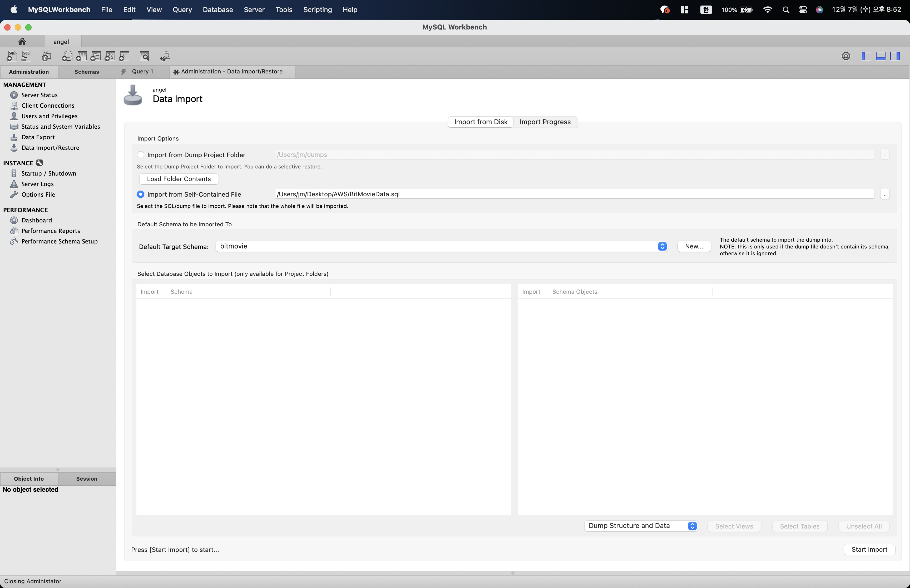Open preferences gear icon
Viewport: 910px width, 588px height.
tap(845, 56)
